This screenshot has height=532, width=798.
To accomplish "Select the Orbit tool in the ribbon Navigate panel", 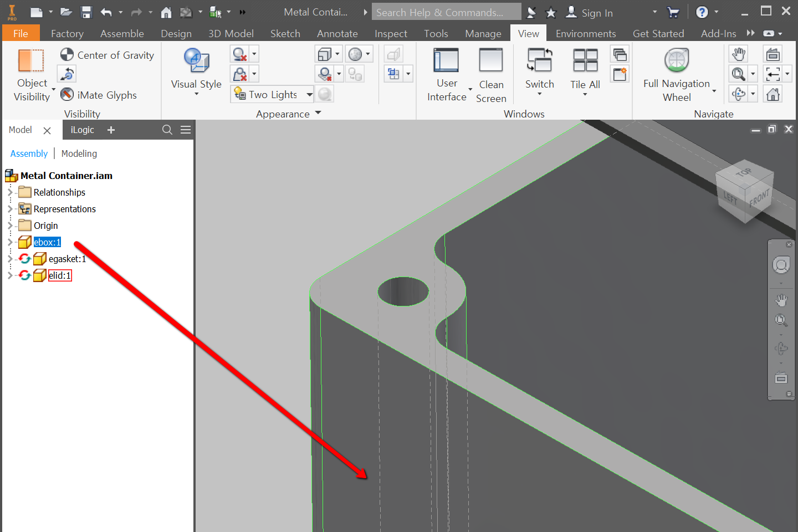I will [x=738, y=94].
